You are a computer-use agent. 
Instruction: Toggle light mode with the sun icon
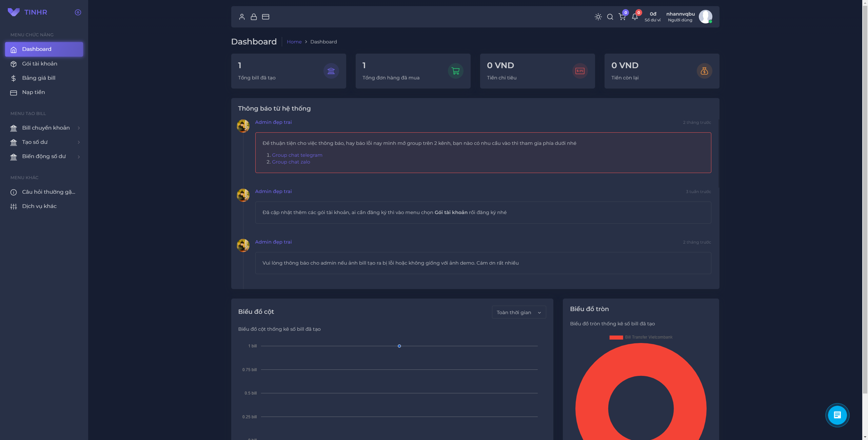pos(598,17)
